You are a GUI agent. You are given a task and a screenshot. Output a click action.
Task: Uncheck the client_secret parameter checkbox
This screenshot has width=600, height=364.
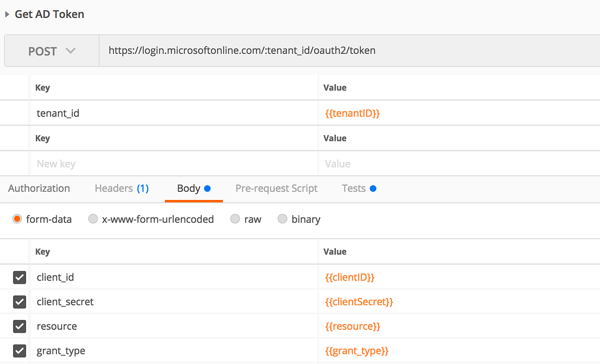pyautogui.click(x=20, y=302)
